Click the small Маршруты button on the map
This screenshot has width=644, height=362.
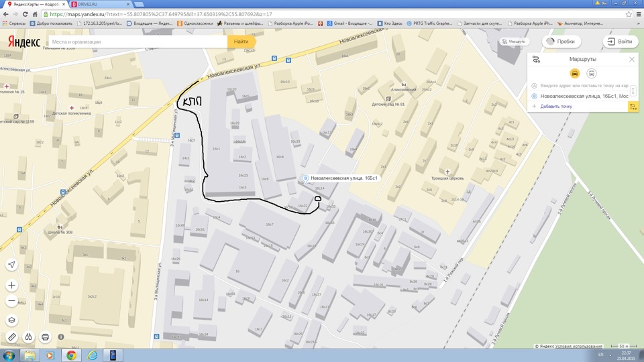tap(513, 42)
